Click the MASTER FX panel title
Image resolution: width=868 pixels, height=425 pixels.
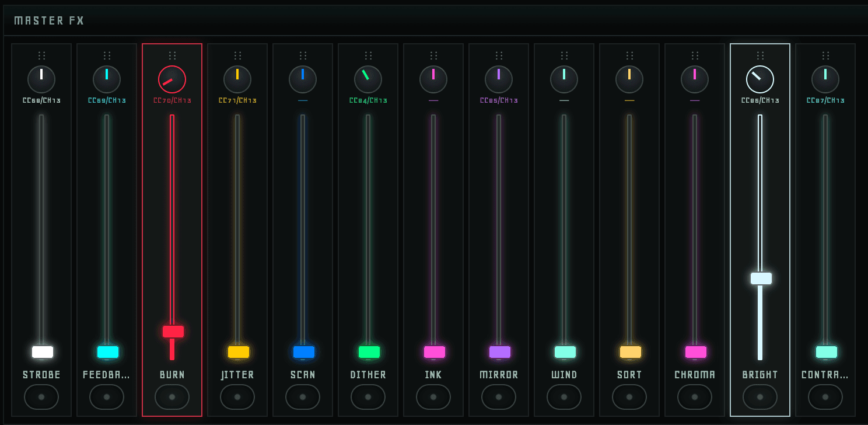point(50,21)
